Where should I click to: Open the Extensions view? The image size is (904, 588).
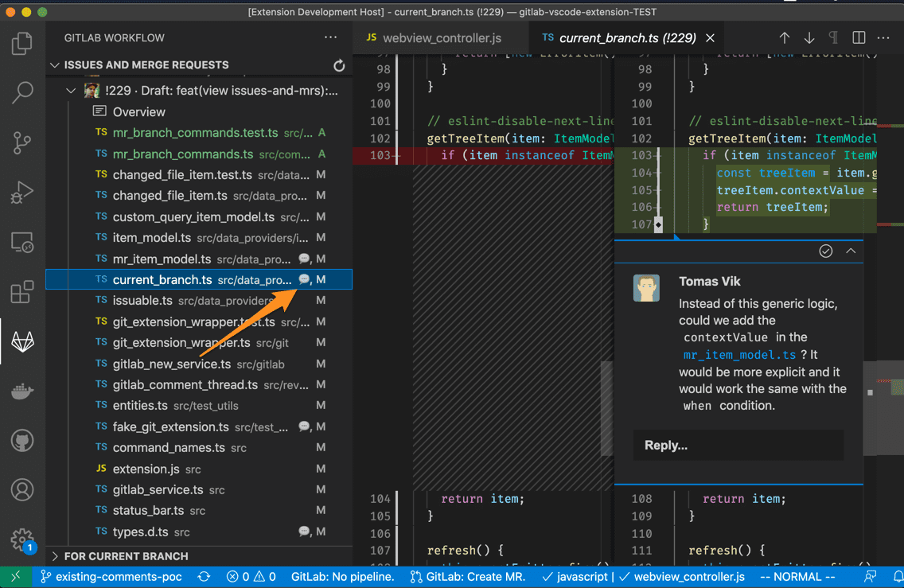pyautogui.click(x=22, y=291)
